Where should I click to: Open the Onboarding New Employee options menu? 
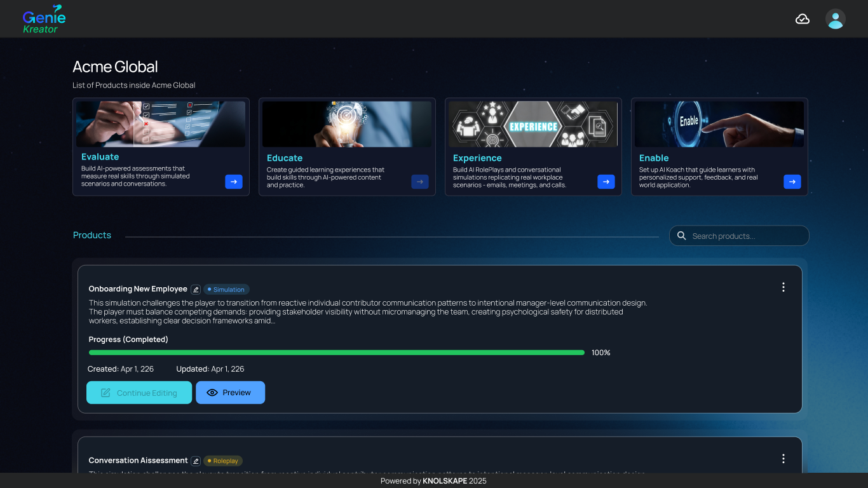click(783, 287)
